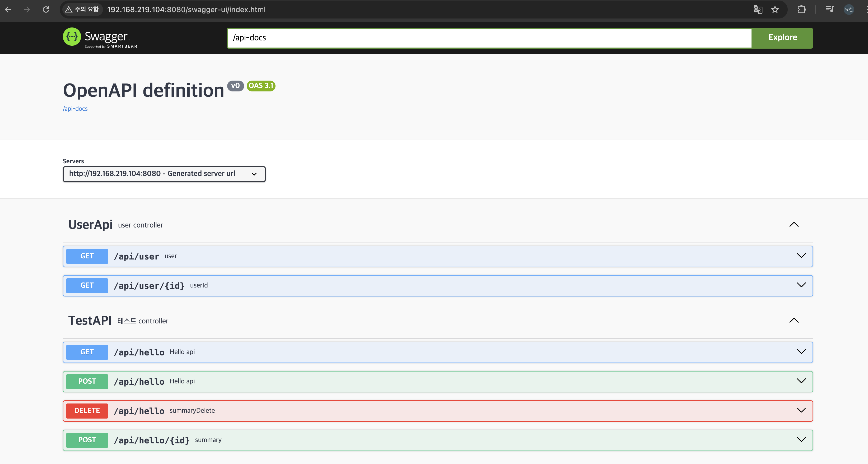Bookmark the page with the star icon
The image size is (868, 464).
775,10
